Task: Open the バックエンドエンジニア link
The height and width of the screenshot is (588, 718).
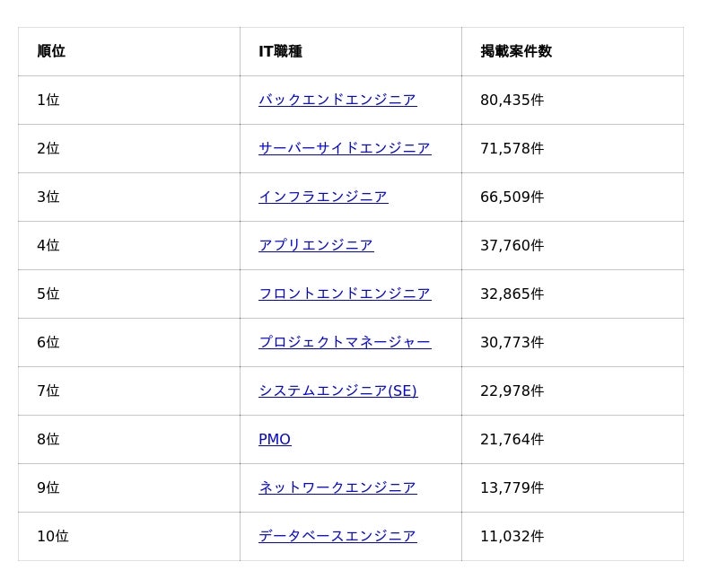Action: pyautogui.click(x=337, y=100)
